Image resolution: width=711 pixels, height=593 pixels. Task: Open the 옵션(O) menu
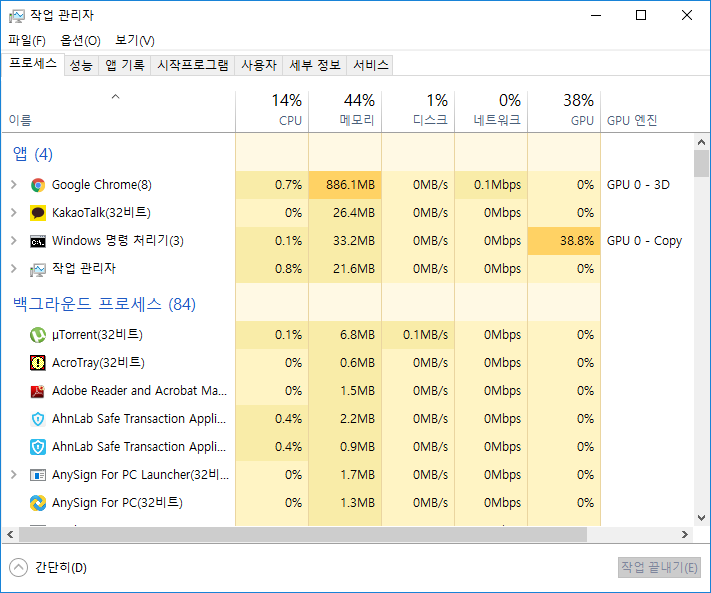pos(80,41)
